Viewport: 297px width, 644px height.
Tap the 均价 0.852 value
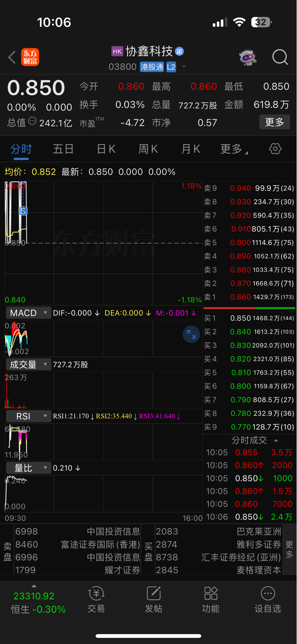click(x=44, y=172)
